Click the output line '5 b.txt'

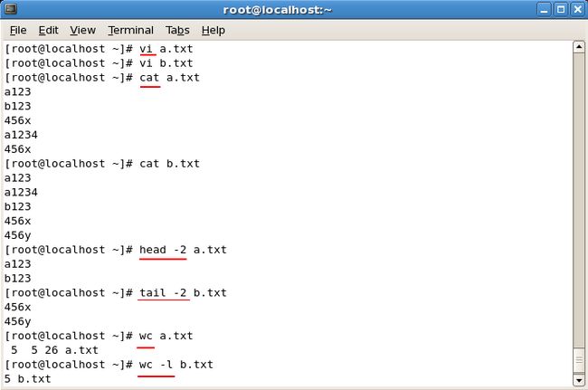click(x=27, y=379)
